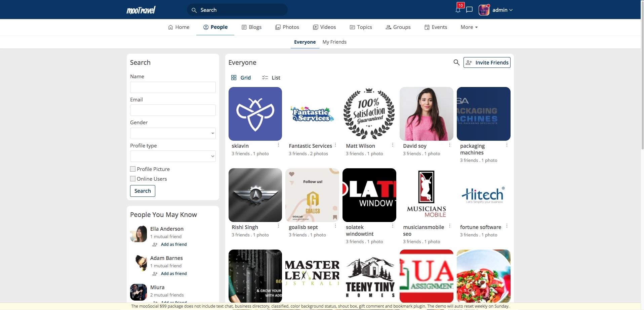Image resolution: width=644 pixels, height=310 pixels.
Task: Add Ella Anderson as friend
Action: click(x=173, y=245)
